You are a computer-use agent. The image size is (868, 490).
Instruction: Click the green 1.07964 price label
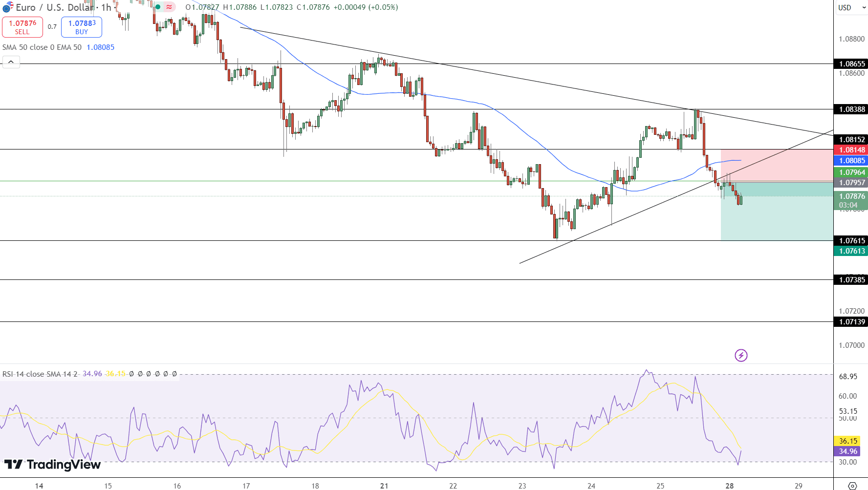(x=851, y=172)
